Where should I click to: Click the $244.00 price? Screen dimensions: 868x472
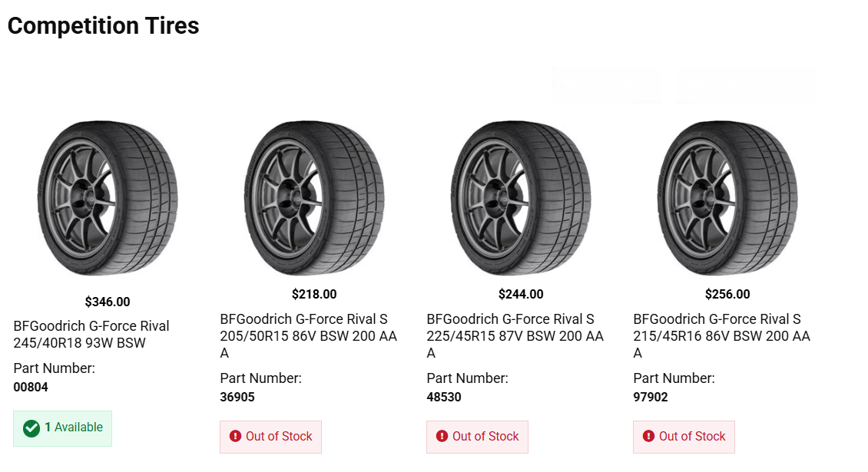coord(521,294)
